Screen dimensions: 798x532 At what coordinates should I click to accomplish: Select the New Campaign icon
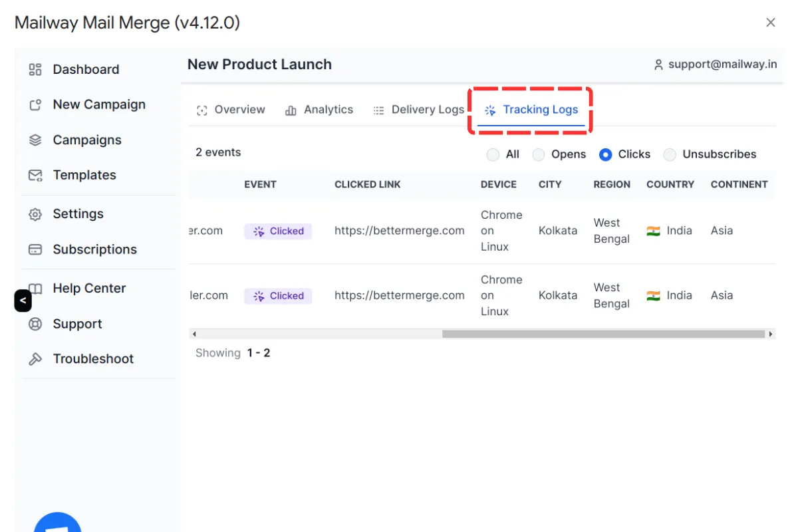pos(35,104)
